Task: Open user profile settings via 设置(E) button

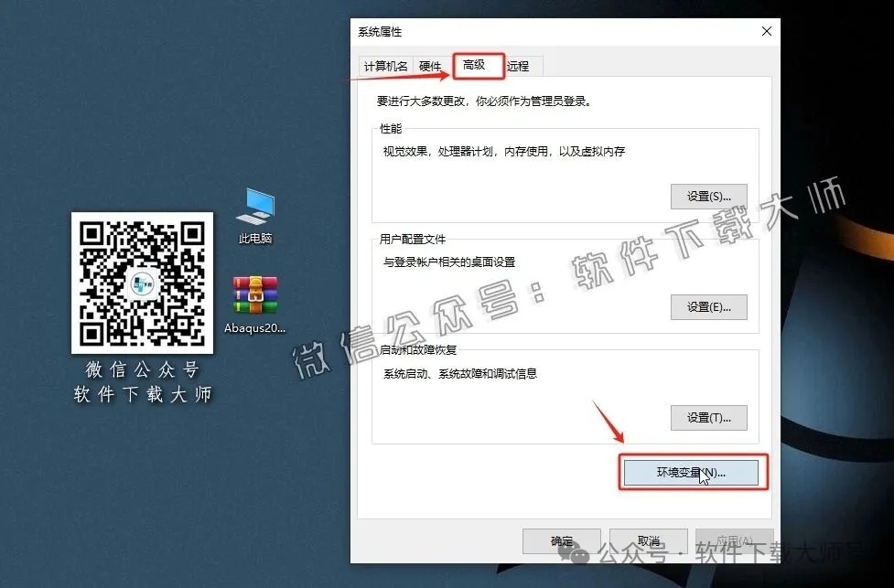Action: [708, 307]
